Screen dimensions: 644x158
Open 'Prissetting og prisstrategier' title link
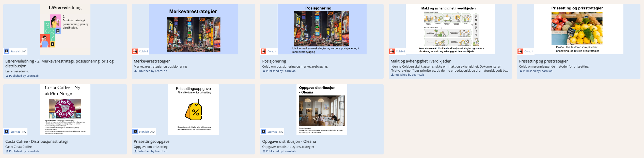543,61
